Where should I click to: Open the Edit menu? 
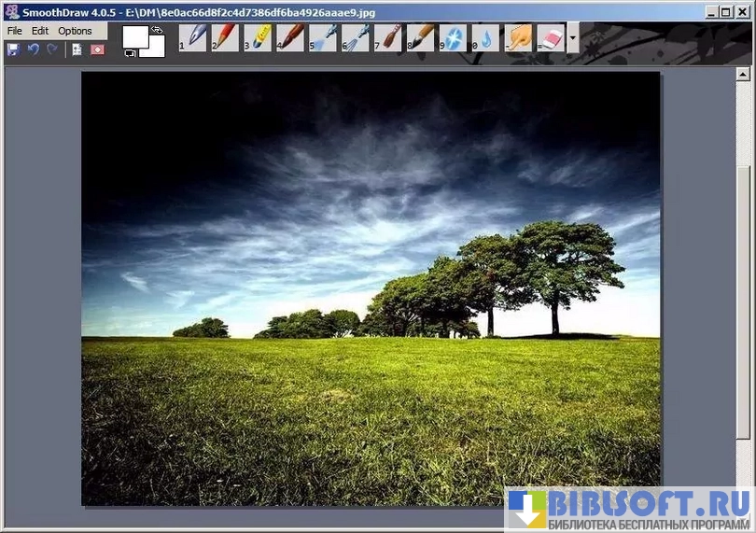[40, 31]
